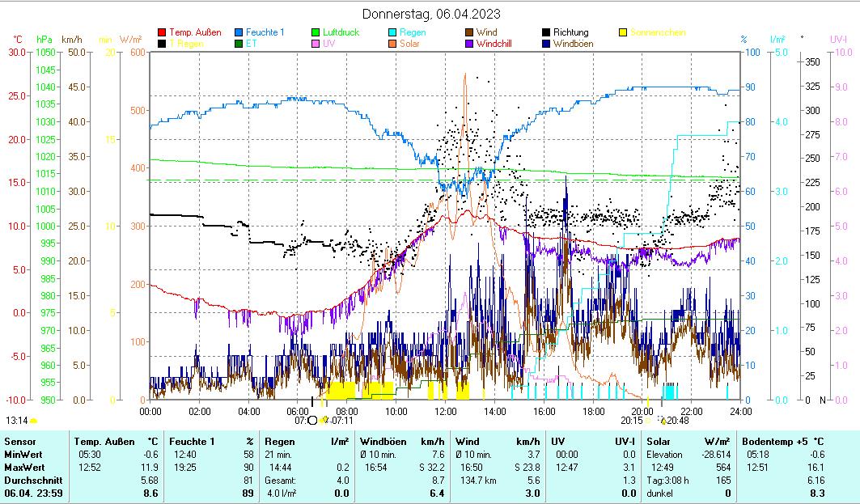Click the 12:00 time axis label

pyautogui.click(x=446, y=411)
